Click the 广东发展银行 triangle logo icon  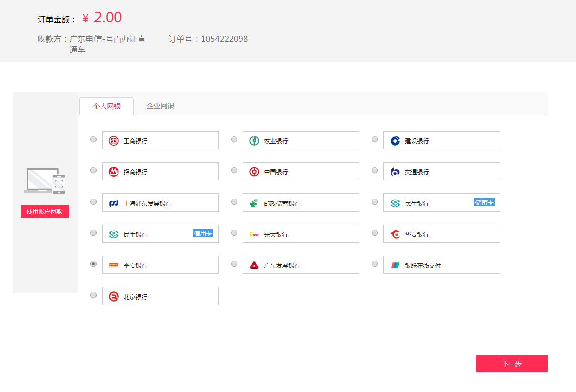pyautogui.click(x=254, y=265)
